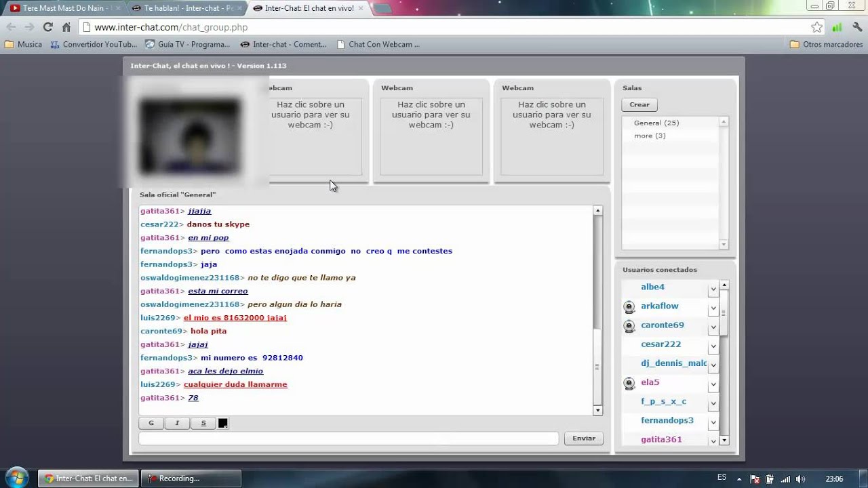868x488 pixels.
Task: Open the Musica bookmark folder
Action: click(x=23, y=44)
